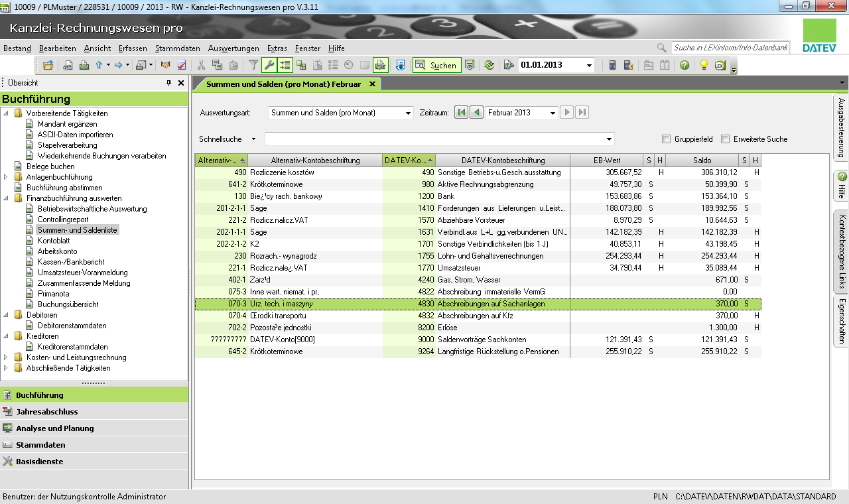Click the yellow light bulb icon
Image resolution: width=849 pixels, height=504 pixels.
click(704, 65)
